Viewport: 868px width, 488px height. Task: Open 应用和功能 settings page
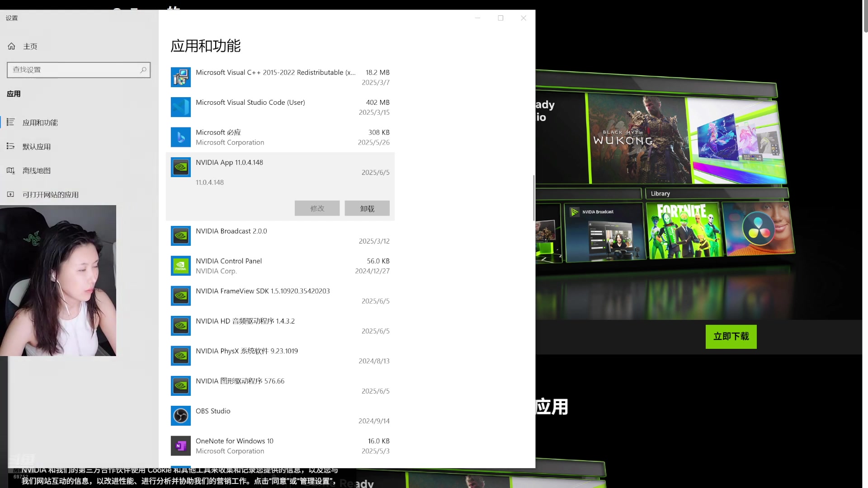(x=40, y=122)
